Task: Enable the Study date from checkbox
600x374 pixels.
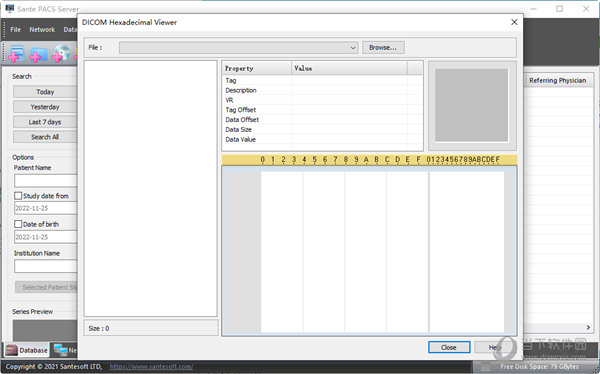Action: (x=18, y=196)
